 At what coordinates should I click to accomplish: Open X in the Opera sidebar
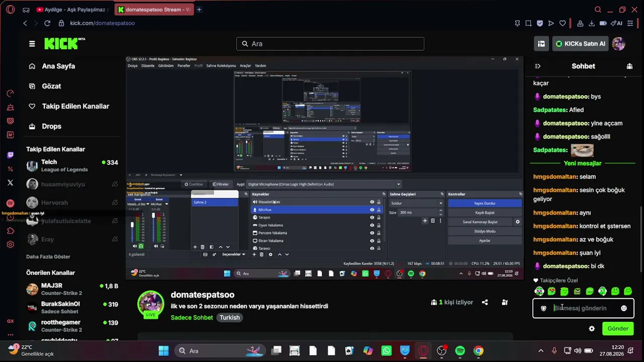click(x=11, y=183)
